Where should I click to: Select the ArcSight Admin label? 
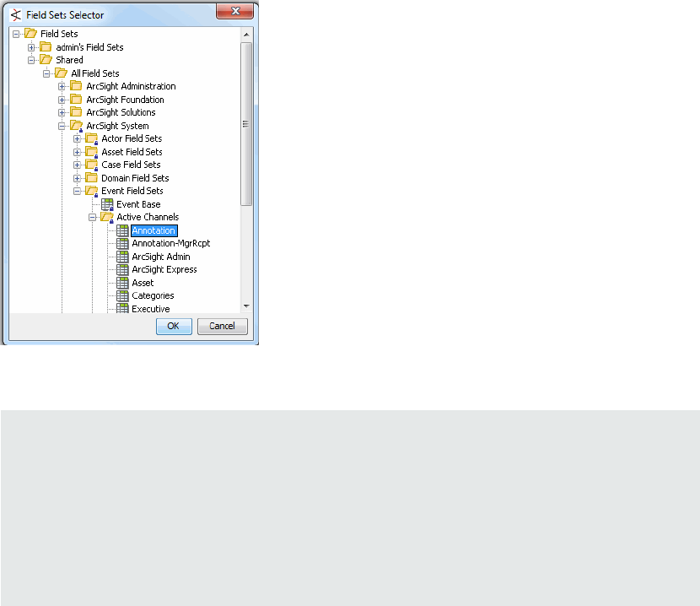pyautogui.click(x=161, y=257)
